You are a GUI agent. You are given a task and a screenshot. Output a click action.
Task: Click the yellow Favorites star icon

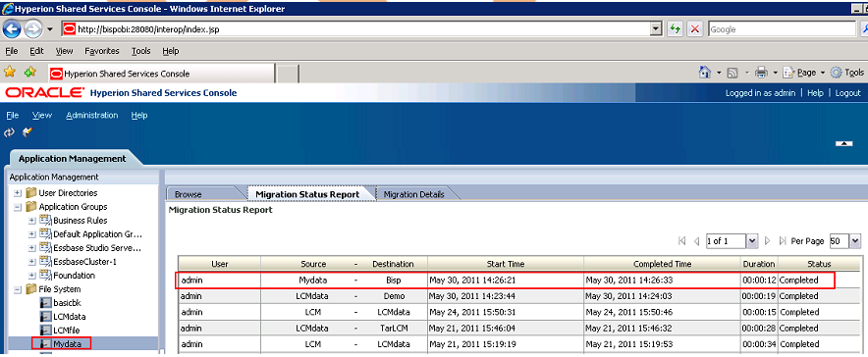[10, 72]
